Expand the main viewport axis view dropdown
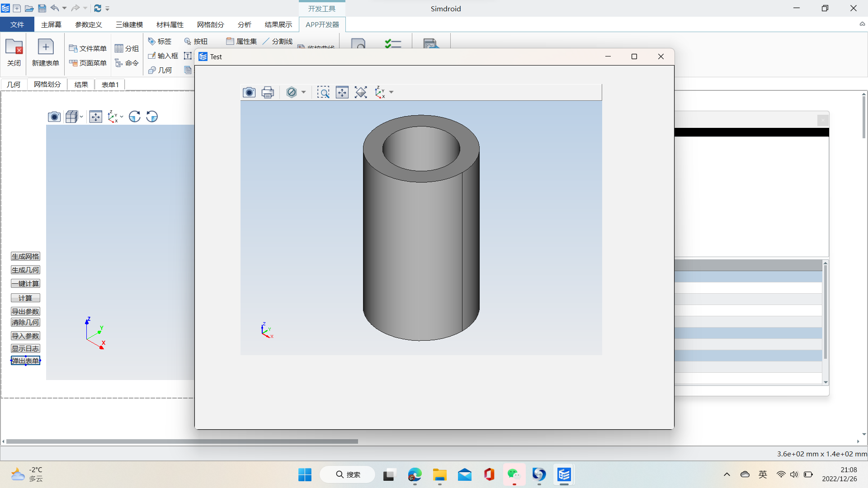This screenshot has width=868, height=488. (122, 117)
